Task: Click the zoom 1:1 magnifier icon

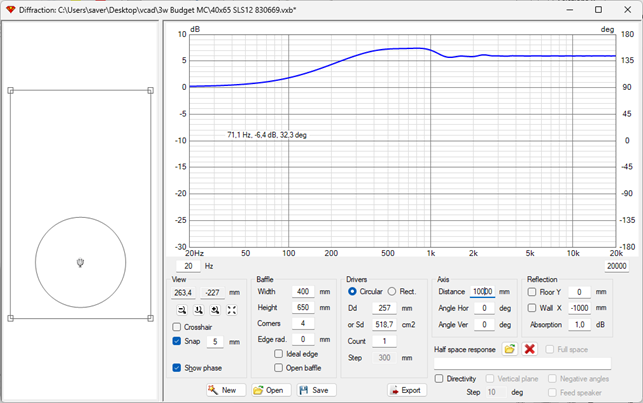Action: (x=198, y=310)
